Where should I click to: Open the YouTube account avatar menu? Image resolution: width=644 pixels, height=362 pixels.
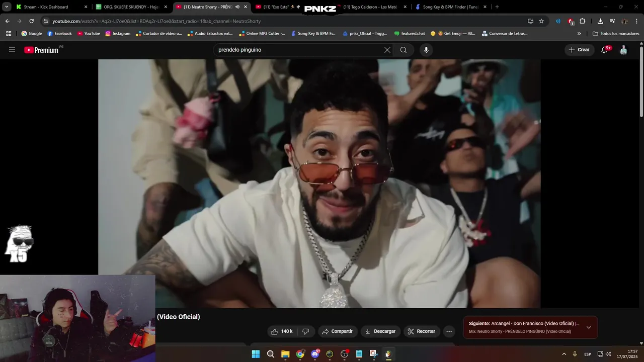[623, 50]
